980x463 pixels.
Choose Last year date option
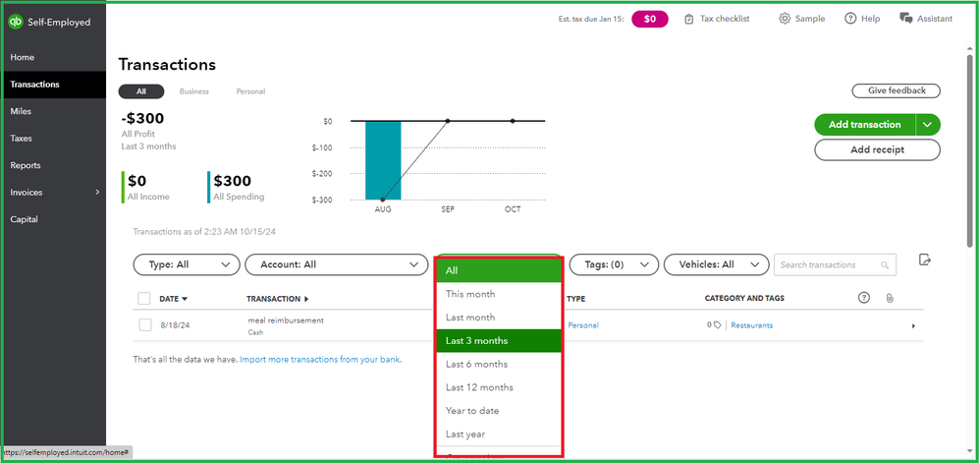pos(498,434)
